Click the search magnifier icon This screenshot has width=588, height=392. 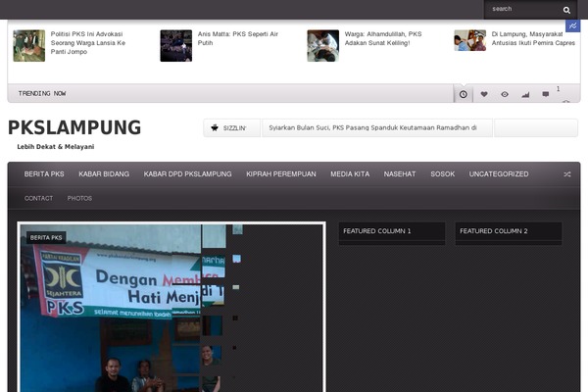pos(566,10)
